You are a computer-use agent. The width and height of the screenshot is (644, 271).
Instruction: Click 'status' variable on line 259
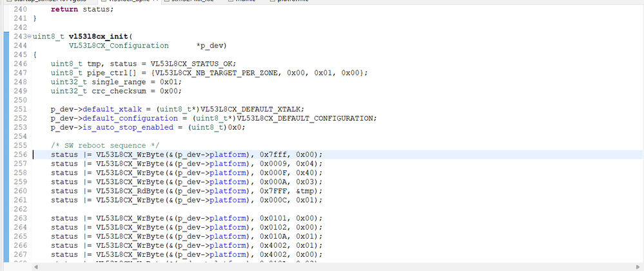pos(64,182)
